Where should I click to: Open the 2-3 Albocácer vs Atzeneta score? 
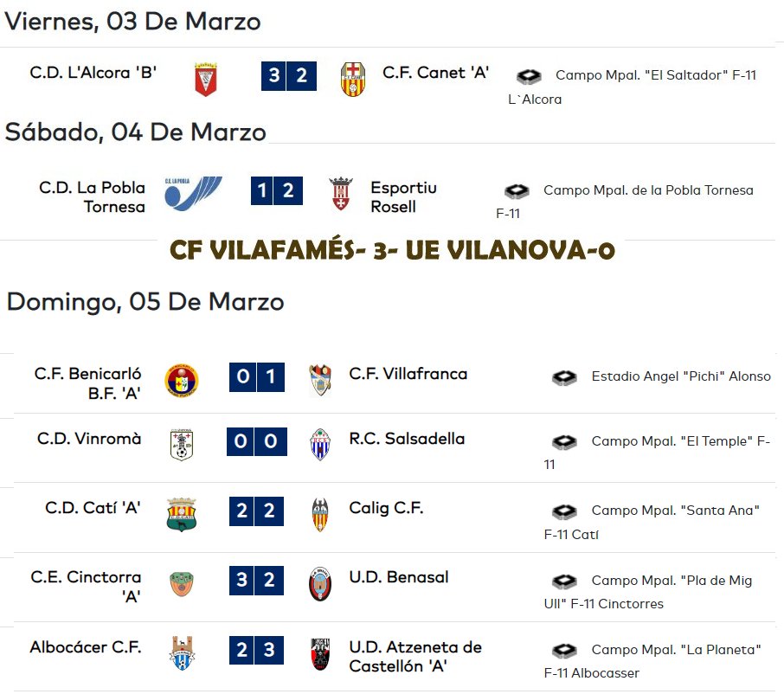click(256, 650)
